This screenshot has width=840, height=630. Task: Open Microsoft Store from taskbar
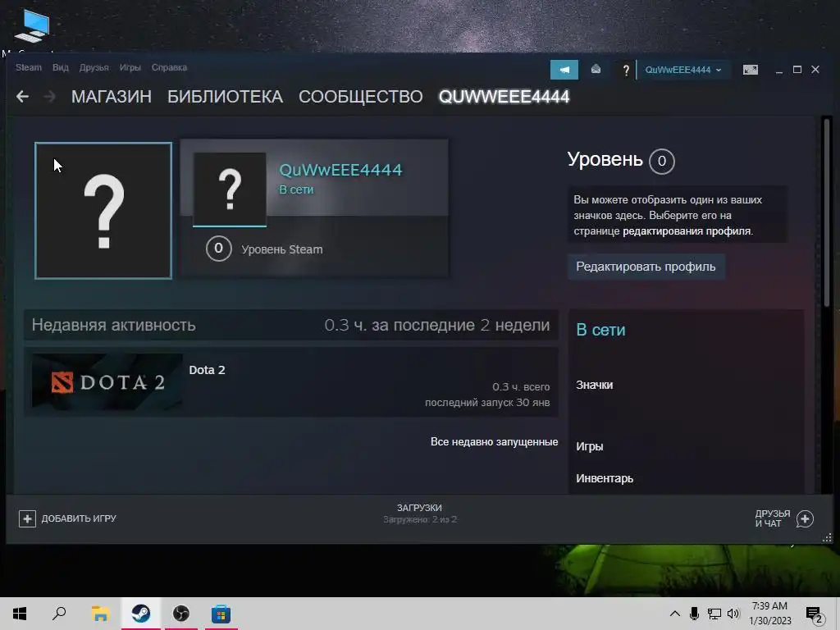[221, 614]
